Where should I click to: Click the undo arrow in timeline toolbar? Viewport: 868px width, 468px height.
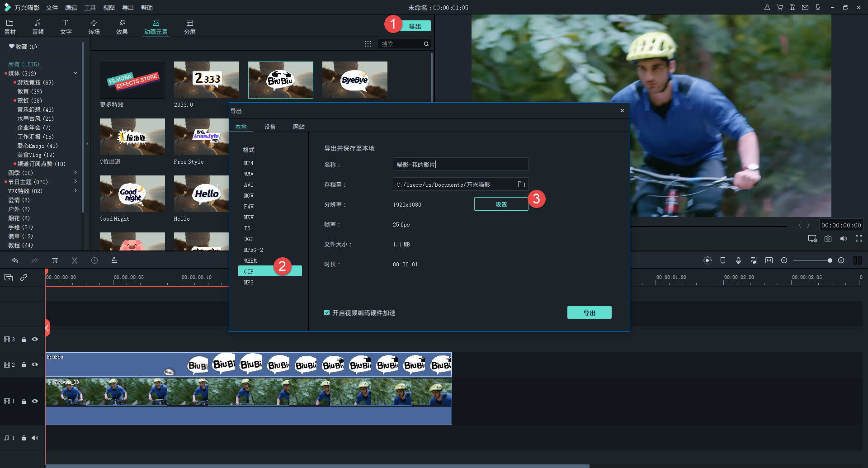[15, 260]
